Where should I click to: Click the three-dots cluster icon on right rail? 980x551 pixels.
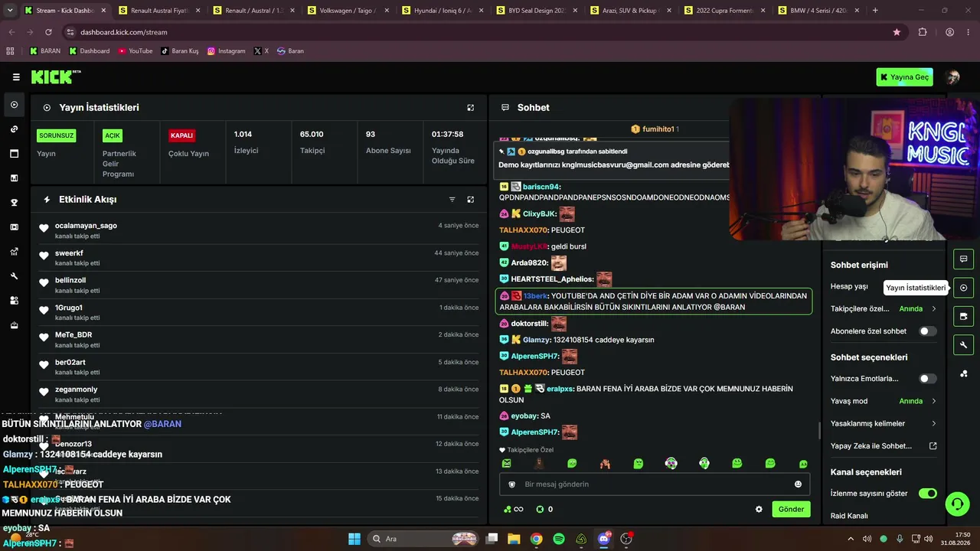click(964, 373)
